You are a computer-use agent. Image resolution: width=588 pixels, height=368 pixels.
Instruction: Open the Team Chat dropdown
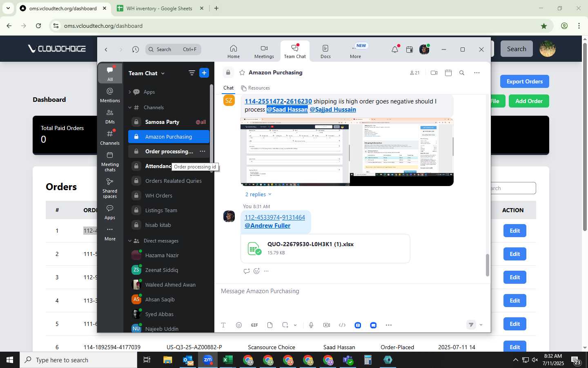coord(147,73)
